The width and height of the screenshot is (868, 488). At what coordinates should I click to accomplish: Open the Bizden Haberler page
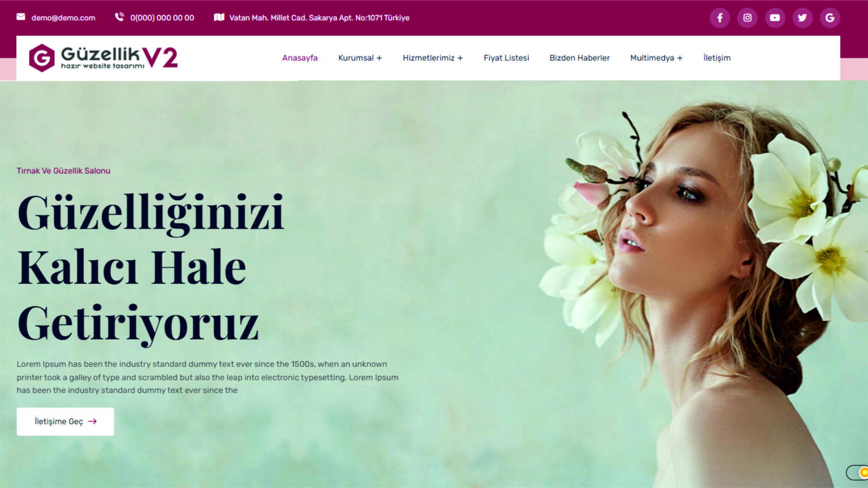coord(580,58)
